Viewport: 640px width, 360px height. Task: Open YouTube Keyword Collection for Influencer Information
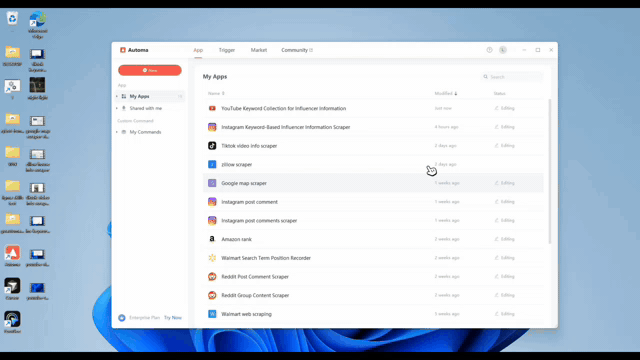click(x=283, y=108)
